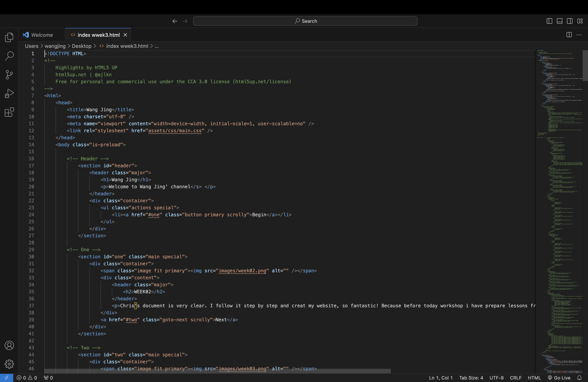Open Manage gear settings icon

pos(9,364)
